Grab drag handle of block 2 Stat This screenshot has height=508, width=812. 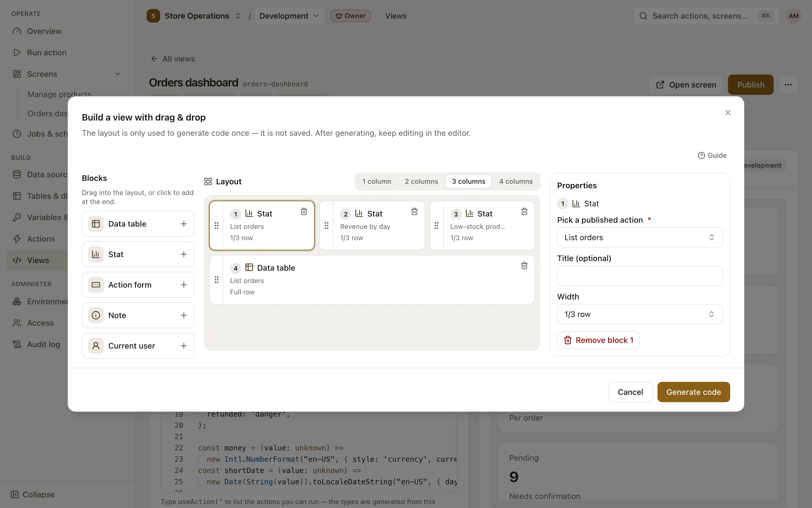[x=326, y=225]
